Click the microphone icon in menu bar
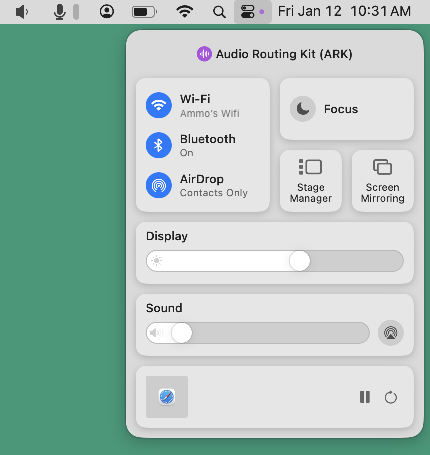The height and width of the screenshot is (455, 430). pos(60,12)
